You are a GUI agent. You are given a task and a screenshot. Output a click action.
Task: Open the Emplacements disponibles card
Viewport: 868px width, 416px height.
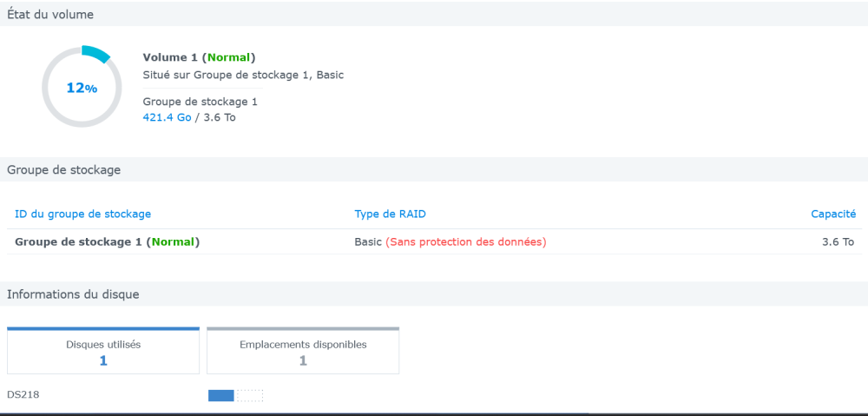coord(303,352)
